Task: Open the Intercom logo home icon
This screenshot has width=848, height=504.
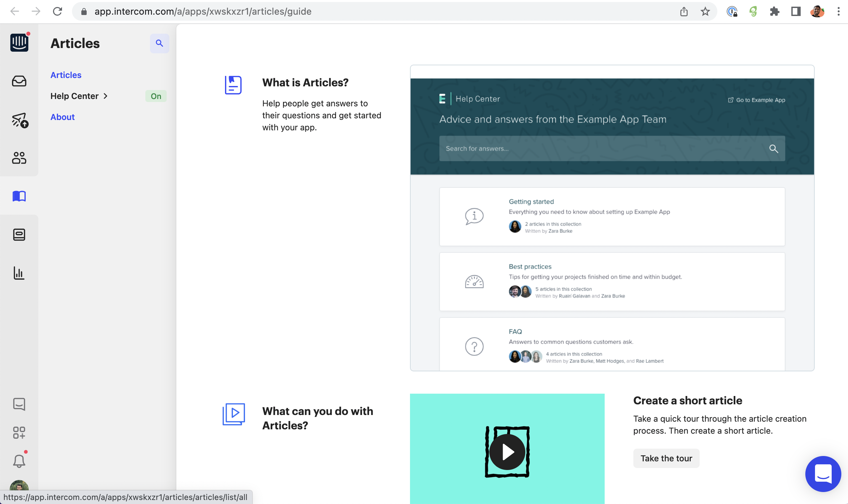Action: (x=19, y=42)
